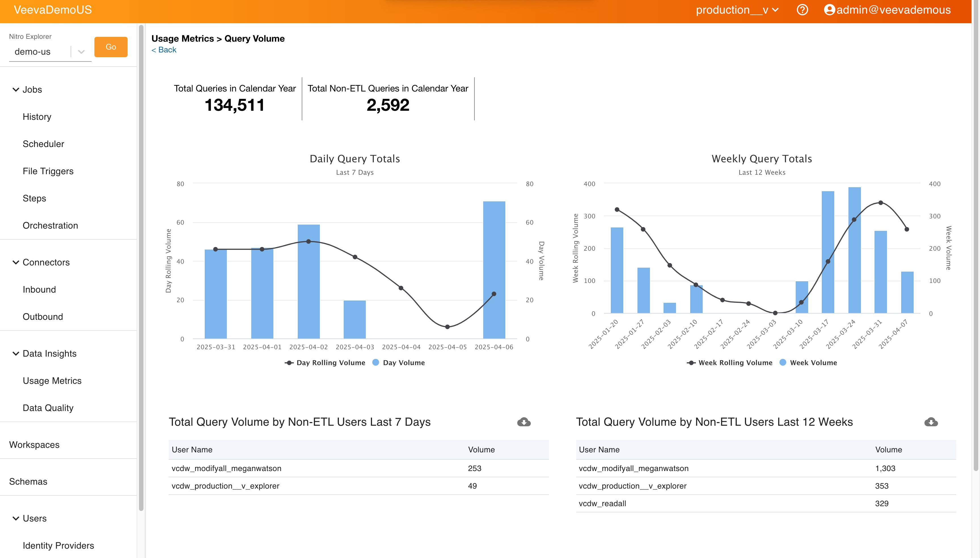Collapse the Users section chevron
This screenshot has width=980, height=558.
pos(16,519)
